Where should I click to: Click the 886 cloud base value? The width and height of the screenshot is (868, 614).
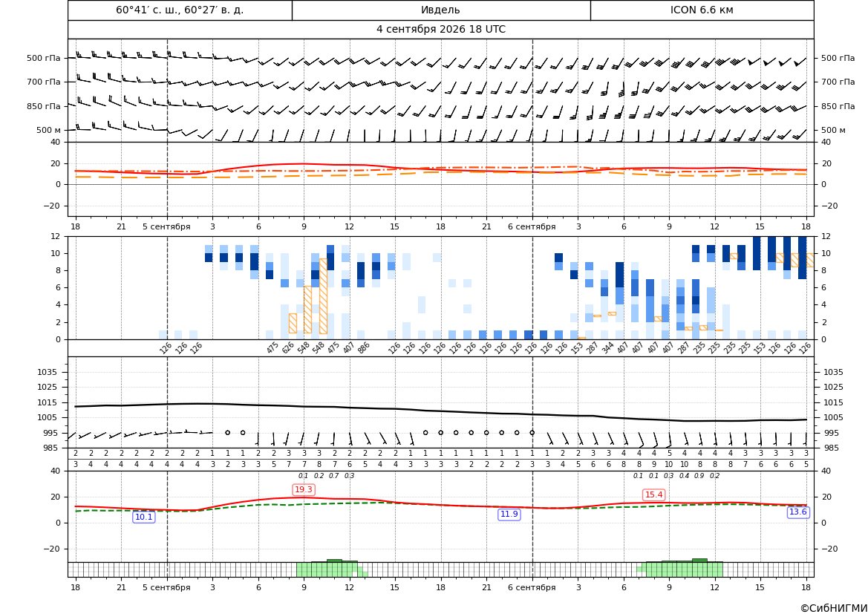(x=363, y=348)
